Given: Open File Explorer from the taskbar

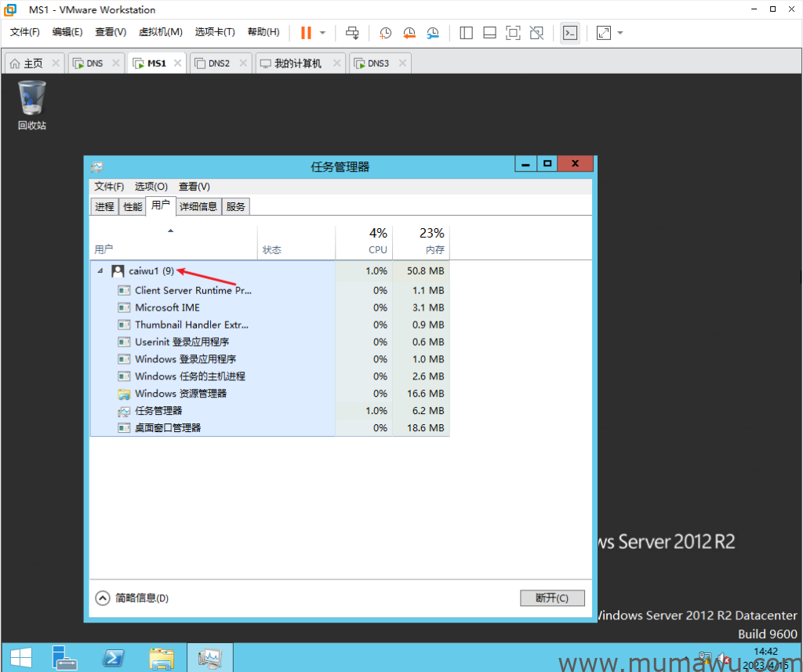Looking at the screenshot, I should [161, 658].
